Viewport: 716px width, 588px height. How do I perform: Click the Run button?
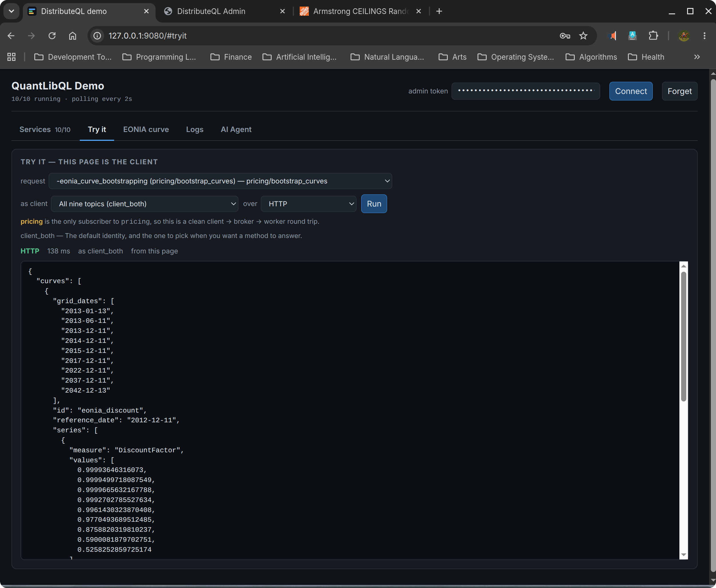coord(374,203)
